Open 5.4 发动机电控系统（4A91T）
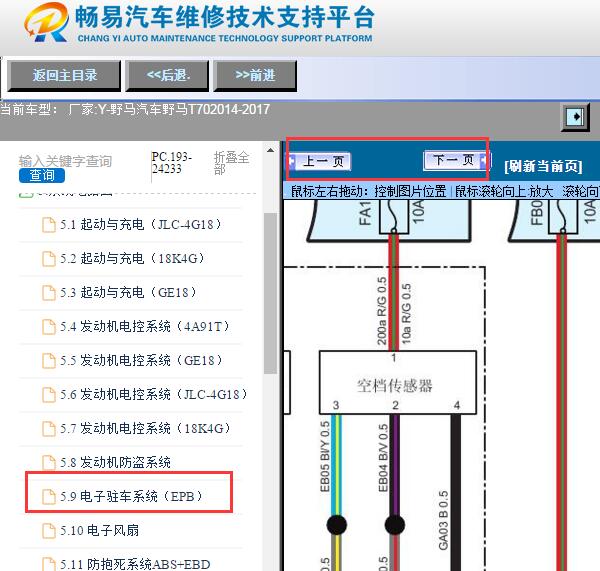600x571 pixels. (145, 326)
